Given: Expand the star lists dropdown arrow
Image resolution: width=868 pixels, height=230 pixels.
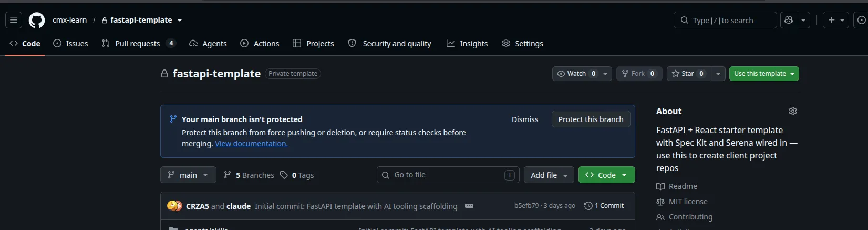Looking at the screenshot, I should pyautogui.click(x=718, y=74).
